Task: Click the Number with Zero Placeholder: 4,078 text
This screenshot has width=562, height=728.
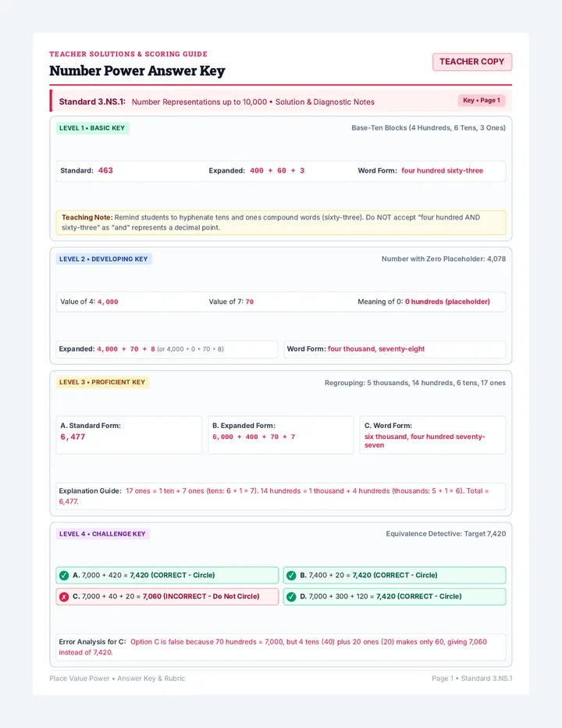Action: click(x=443, y=259)
